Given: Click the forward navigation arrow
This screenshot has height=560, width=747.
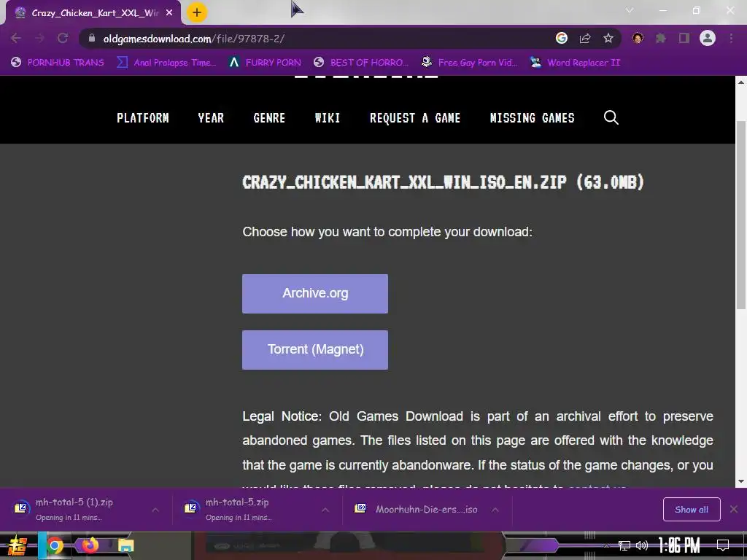Looking at the screenshot, I should coord(39,38).
